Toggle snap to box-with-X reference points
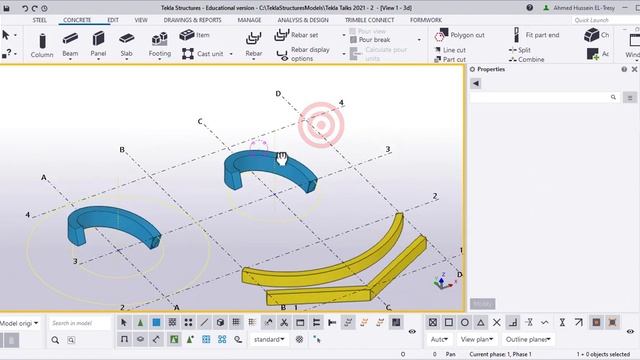The width and height of the screenshot is (640, 360). tap(433, 322)
